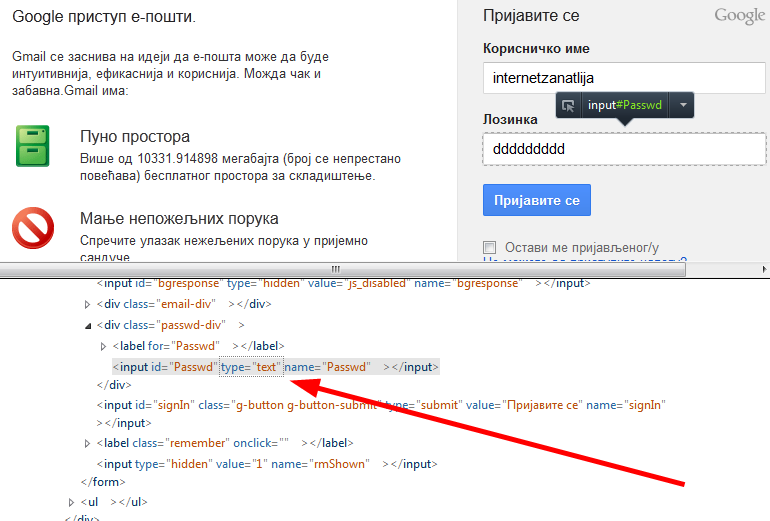Click the Google приступ е-пошти heading
The height and width of the screenshot is (521, 770).
(x=104, y=17)
